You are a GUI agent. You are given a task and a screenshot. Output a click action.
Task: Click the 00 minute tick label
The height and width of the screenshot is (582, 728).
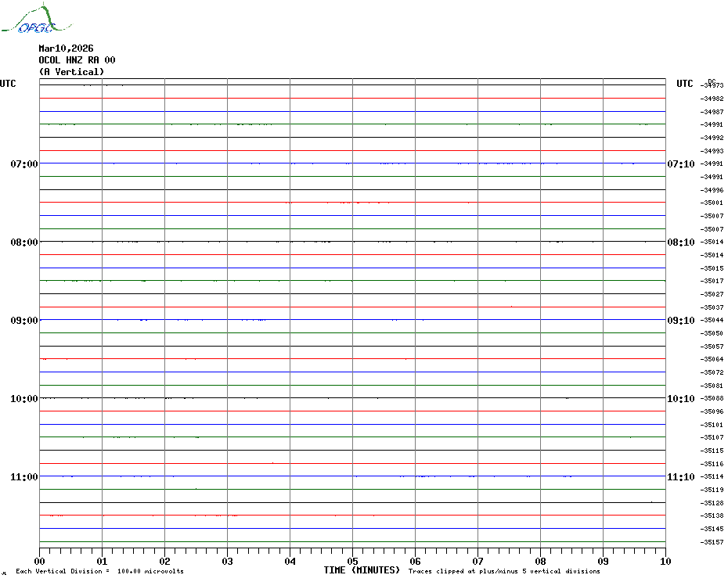(40, 561)
